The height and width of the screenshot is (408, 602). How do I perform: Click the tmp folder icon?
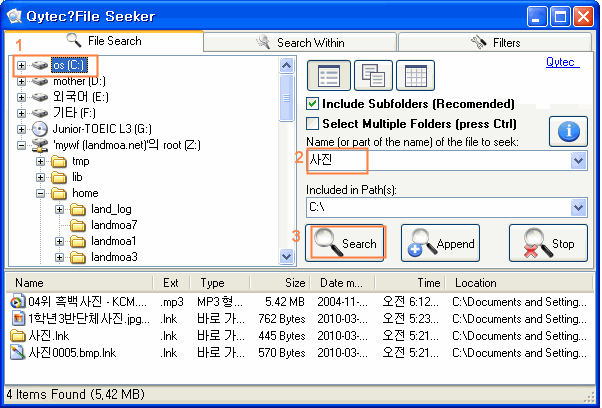tap(59, 162)
